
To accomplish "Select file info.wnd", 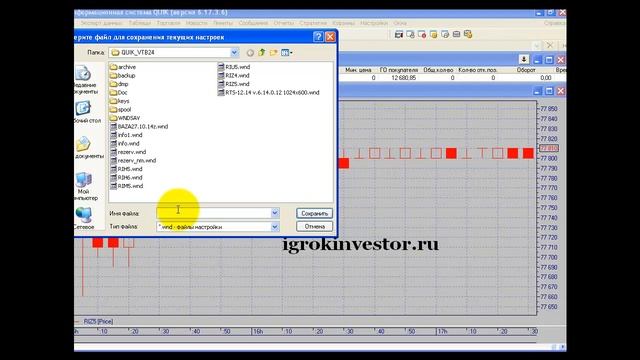I will click(x=125, y=144).
